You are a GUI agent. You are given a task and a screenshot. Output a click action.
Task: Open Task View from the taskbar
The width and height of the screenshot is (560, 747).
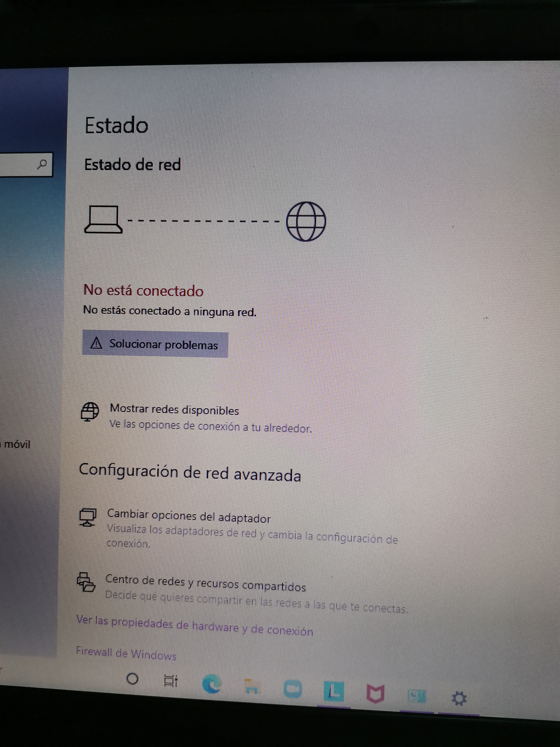[x=170, y=681]
